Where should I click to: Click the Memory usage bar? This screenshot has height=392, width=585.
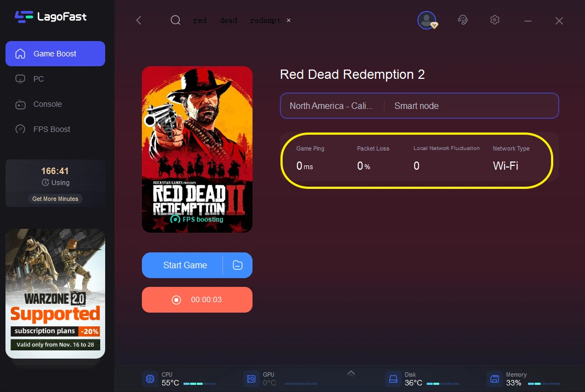tap(544, 384)
